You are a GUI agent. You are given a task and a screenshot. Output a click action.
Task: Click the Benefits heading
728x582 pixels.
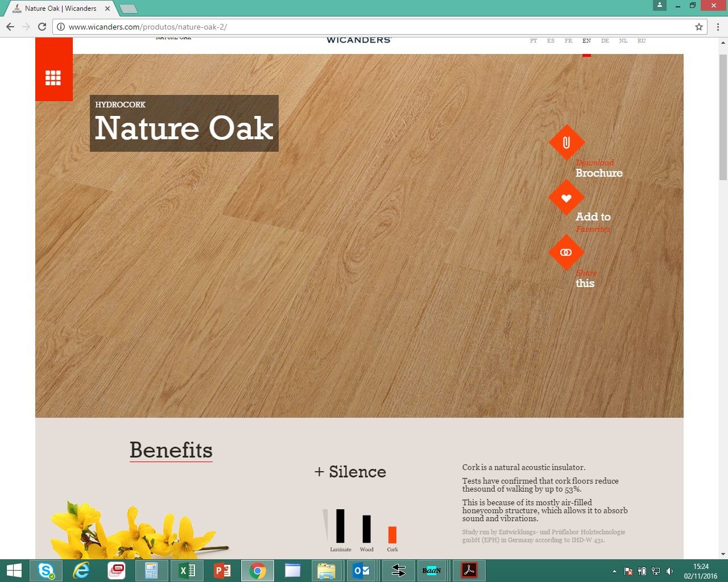point(171,450)
